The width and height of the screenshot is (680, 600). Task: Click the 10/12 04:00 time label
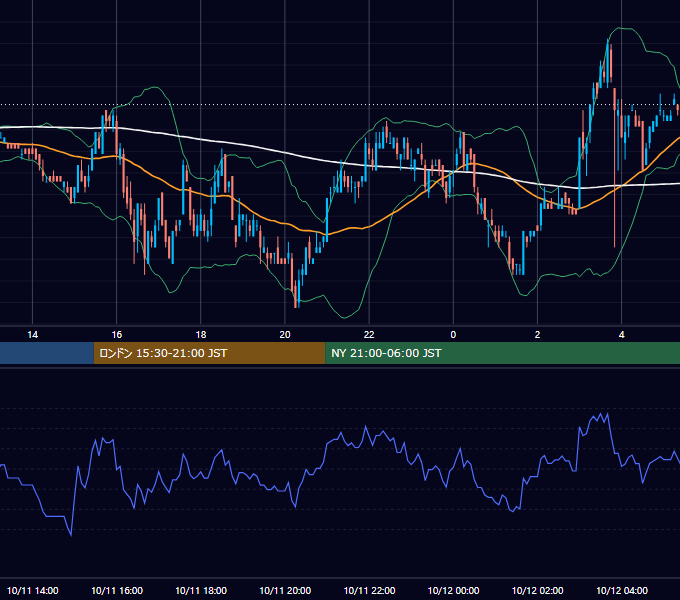[x=621, y=590]
